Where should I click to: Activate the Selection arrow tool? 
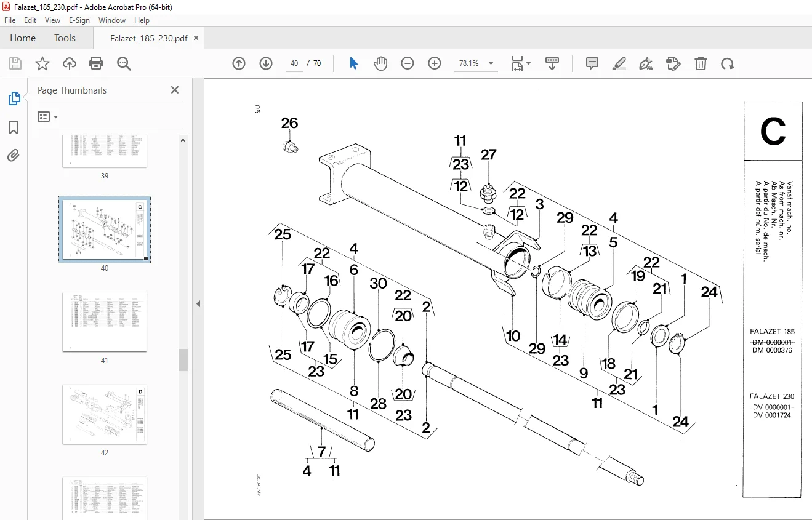coord(353,63)
